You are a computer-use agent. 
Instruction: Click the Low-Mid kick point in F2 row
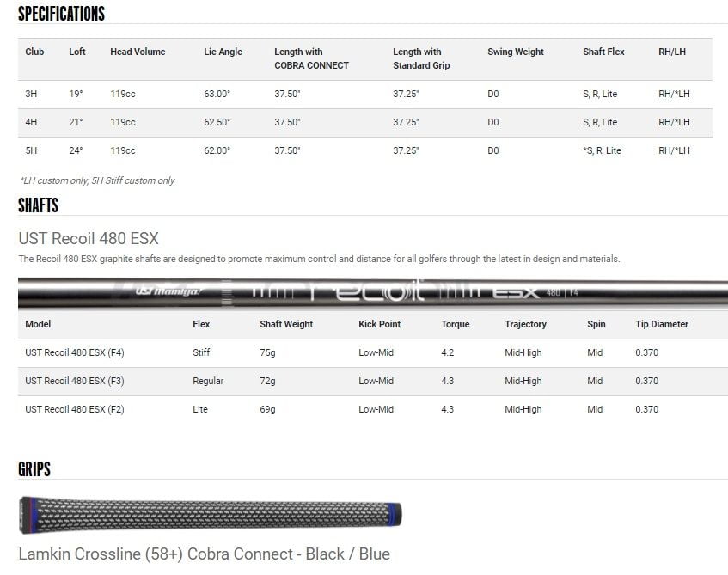click(x=376, y=409)
